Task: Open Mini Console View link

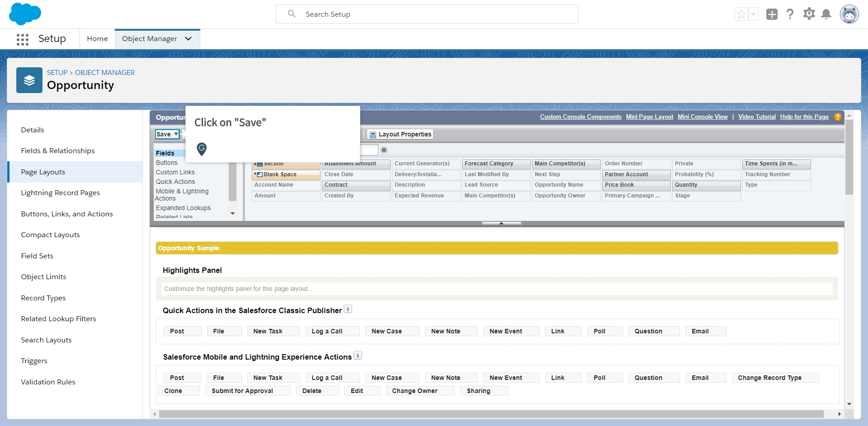Action: coord(703,117)
